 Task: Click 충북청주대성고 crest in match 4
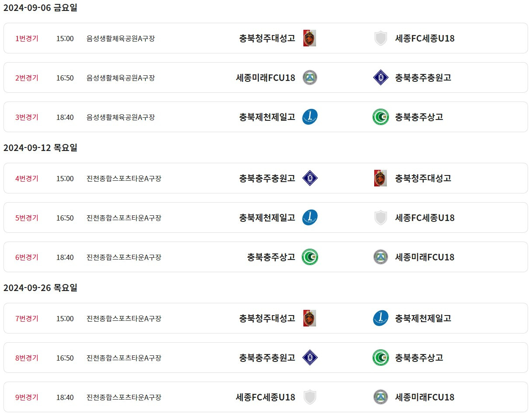point(381,178)
